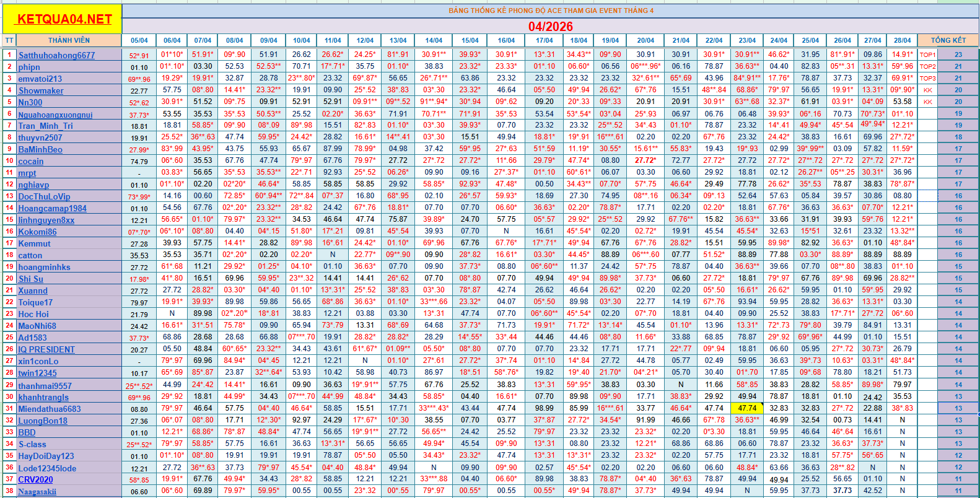Select the 10/04 date column header
Viewport: 980px width, 498px height.
tap(302, 40)
